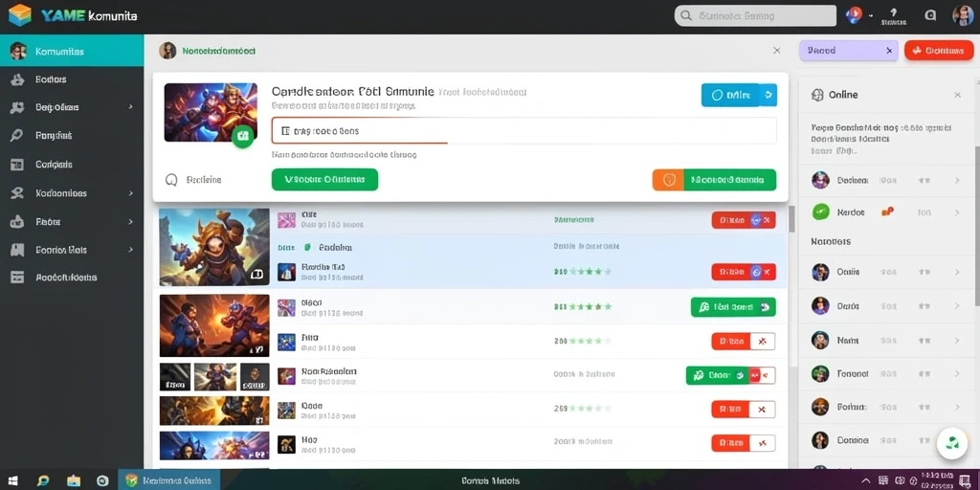The width and height of the screenshot is (980, 490).
Task: Show hidden system tray icons with the caret
Action: [865, 480]
